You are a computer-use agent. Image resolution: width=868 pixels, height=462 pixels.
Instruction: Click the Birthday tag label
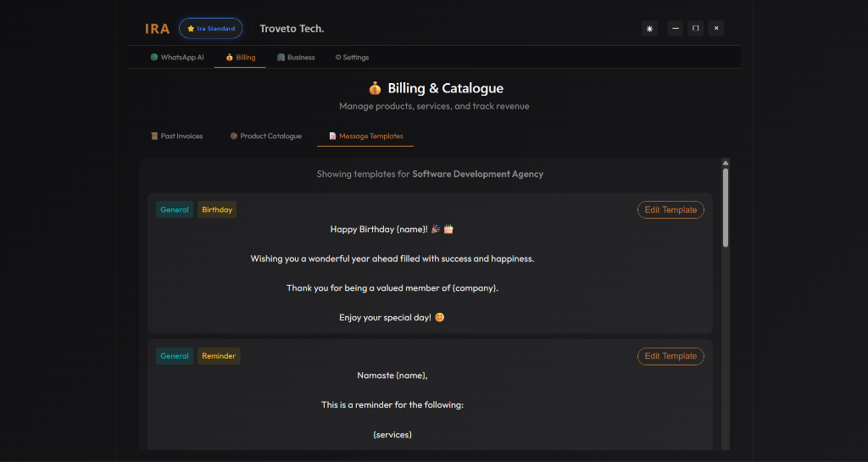coord(217,210)
